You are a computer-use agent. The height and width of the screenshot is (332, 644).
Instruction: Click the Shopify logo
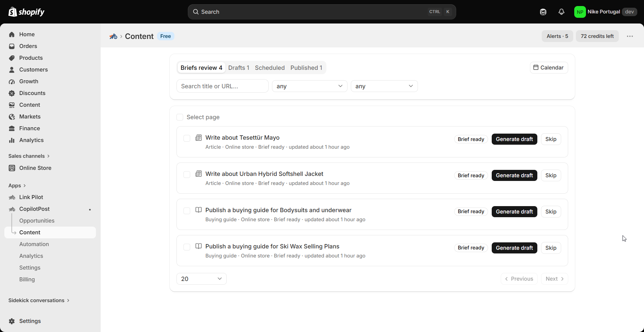[x=26, y=12]
